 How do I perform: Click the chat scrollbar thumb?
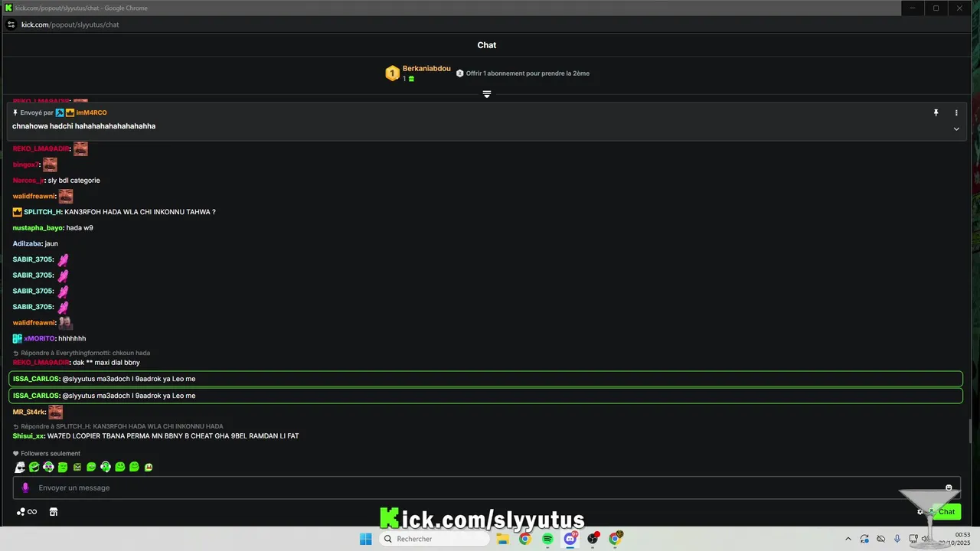click(x=970, y=432)
